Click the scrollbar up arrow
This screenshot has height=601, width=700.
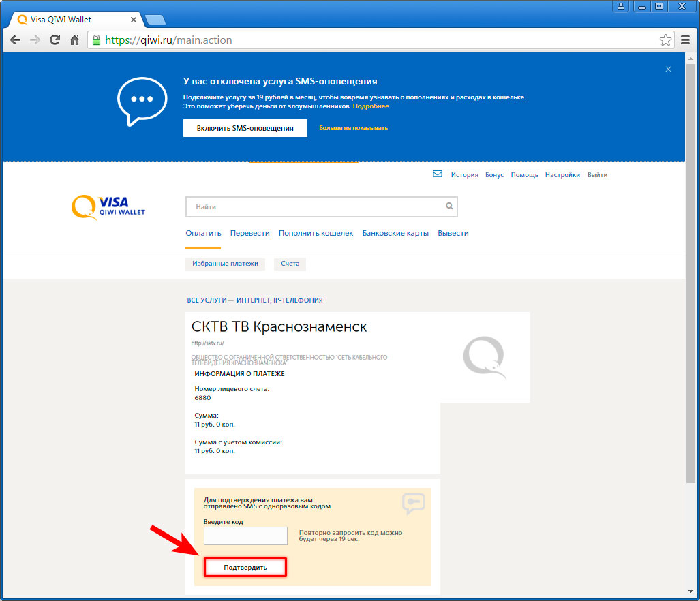click(x=690, y=57)
